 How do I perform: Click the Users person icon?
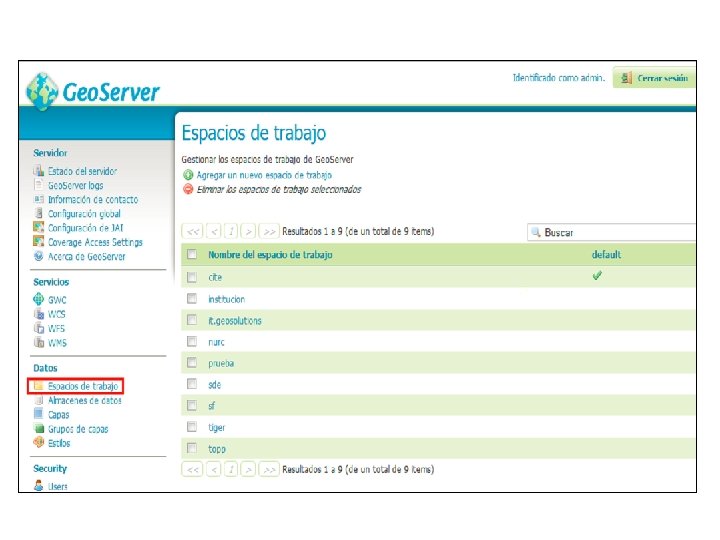coord(39,485)
